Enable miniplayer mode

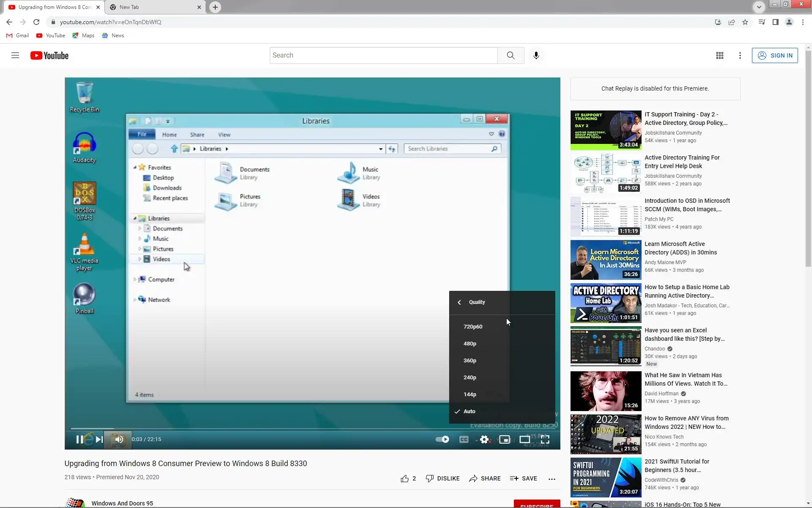pos(505,439)
